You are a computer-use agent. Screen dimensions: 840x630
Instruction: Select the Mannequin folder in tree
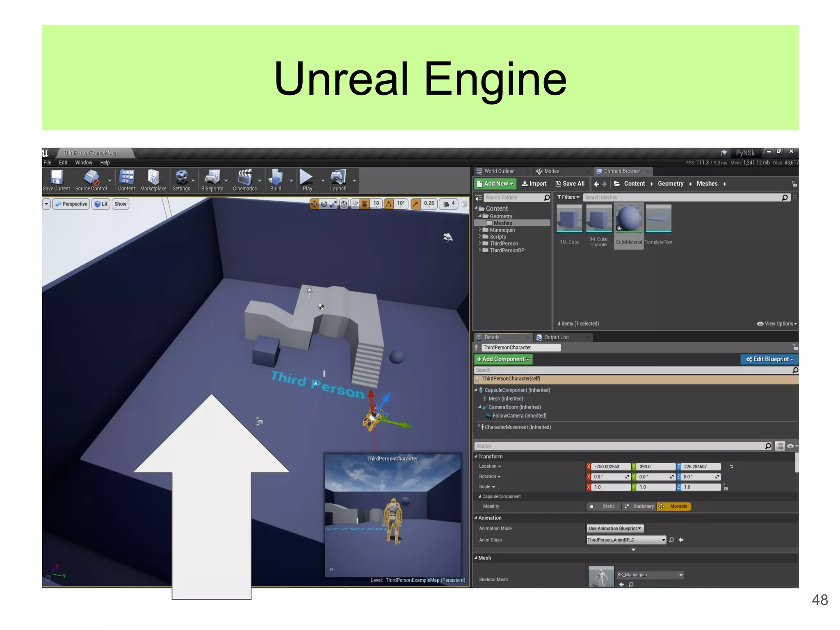point(502,230)
